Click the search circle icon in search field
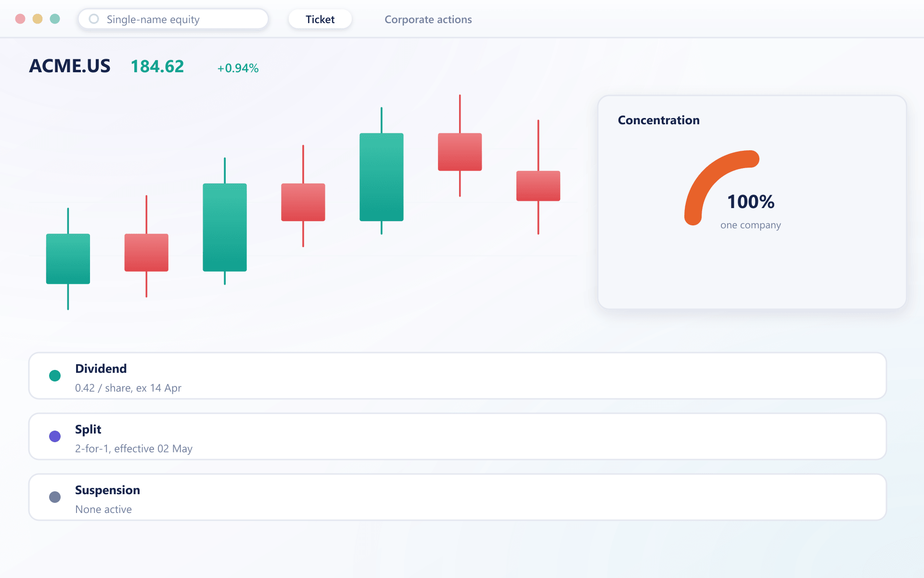 (x=94, y=19)
